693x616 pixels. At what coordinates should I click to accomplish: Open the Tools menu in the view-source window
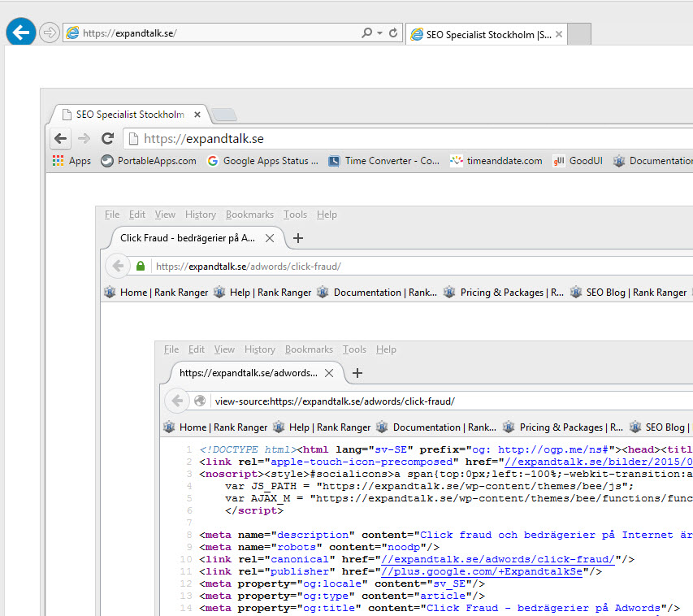(x=354, y=349)
